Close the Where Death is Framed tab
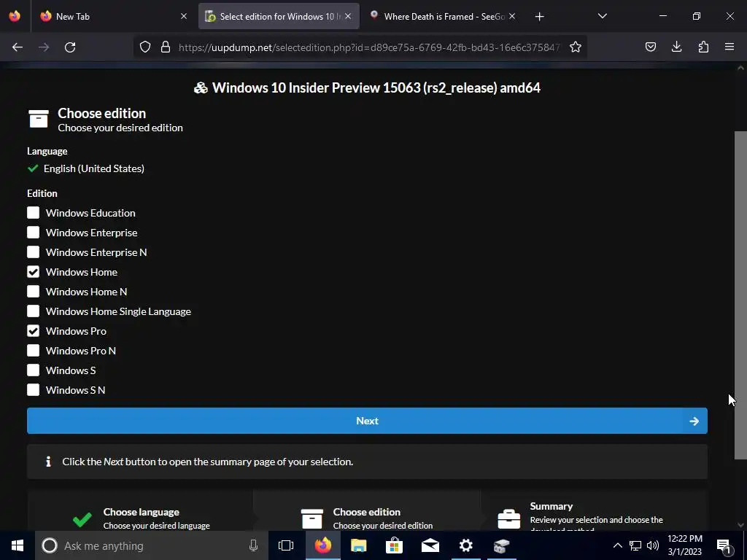Screen dimensions: 747x560 [x=512, y=16]
